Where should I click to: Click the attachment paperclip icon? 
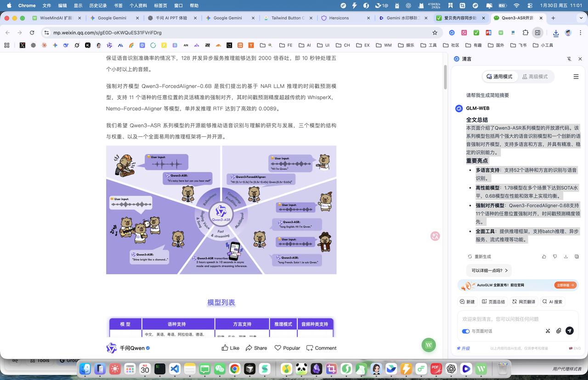[559, 331]
